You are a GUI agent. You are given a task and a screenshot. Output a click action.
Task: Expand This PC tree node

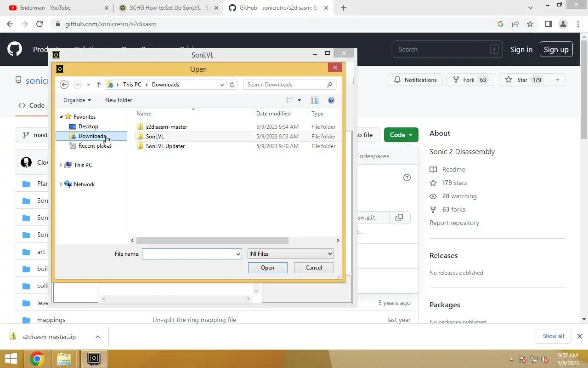click(61, 165)
